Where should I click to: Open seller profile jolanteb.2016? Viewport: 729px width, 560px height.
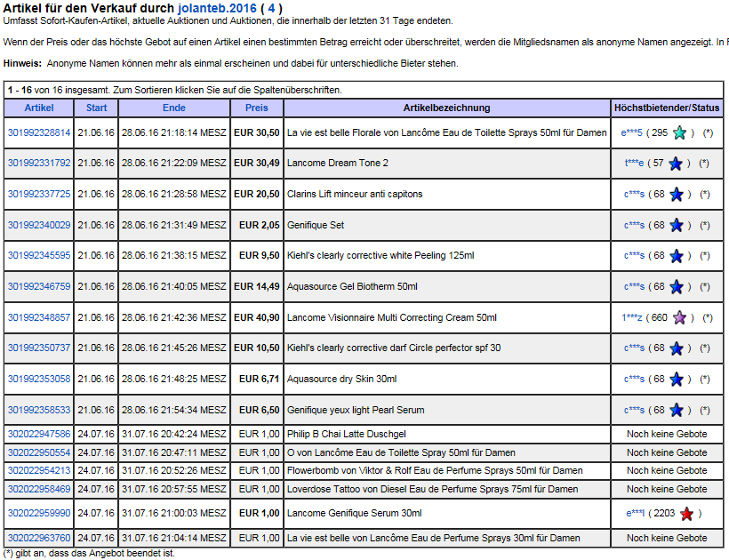pyautogui.click(x=217, y=8)
